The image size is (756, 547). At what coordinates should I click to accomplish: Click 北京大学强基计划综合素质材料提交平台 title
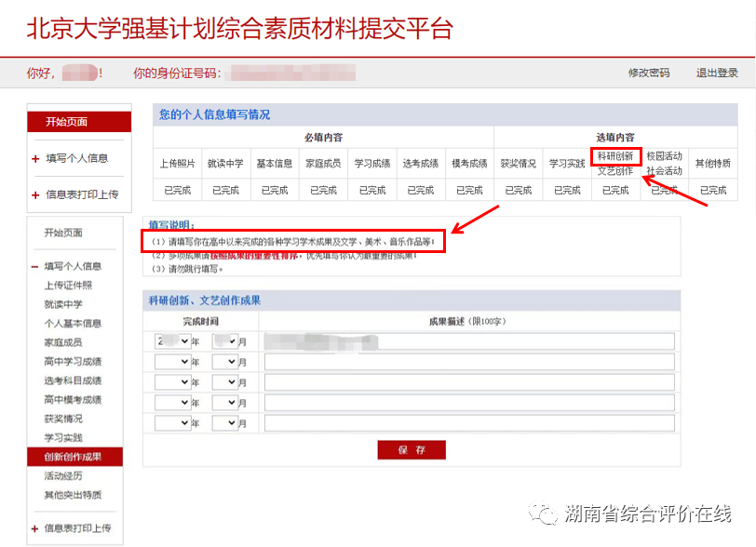pos(239,29)
